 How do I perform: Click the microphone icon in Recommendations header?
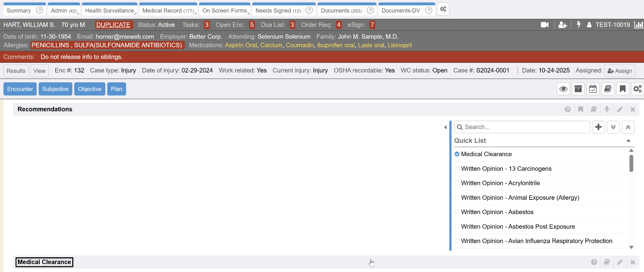coord(607,109)
